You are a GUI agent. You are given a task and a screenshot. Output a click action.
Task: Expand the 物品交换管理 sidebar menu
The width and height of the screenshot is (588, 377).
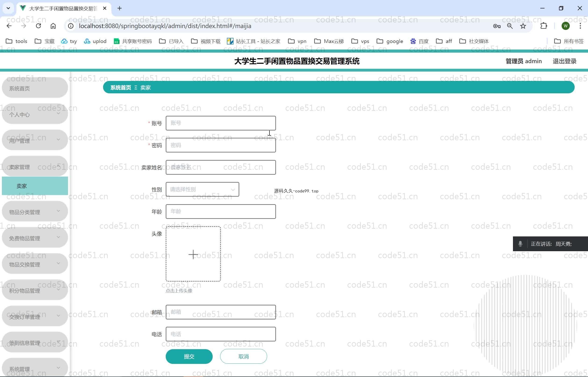[x=35, y=264]
